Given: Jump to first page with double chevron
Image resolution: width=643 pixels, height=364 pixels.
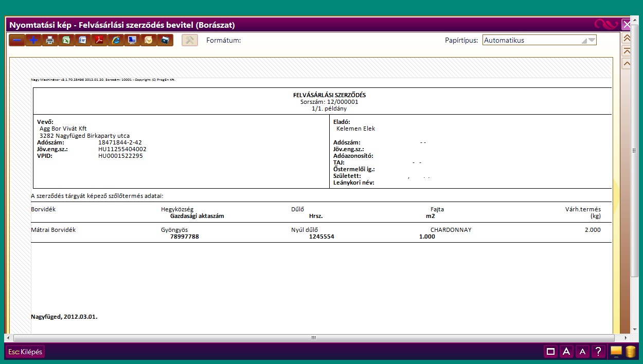Looking at the screenshot, I should tap(627, 38).
